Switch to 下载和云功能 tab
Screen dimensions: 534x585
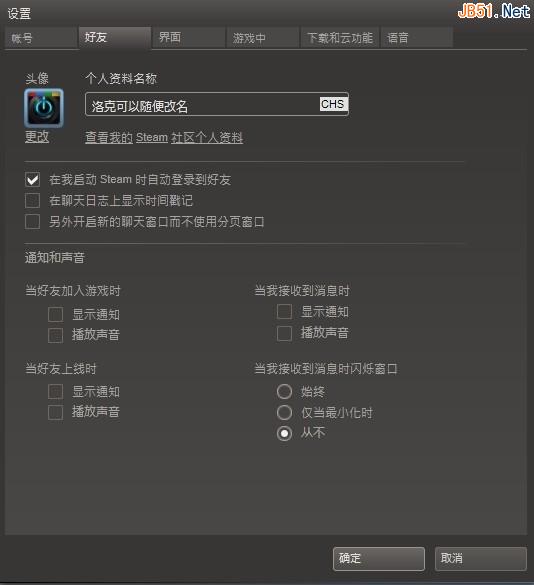(x=340, y=38)
